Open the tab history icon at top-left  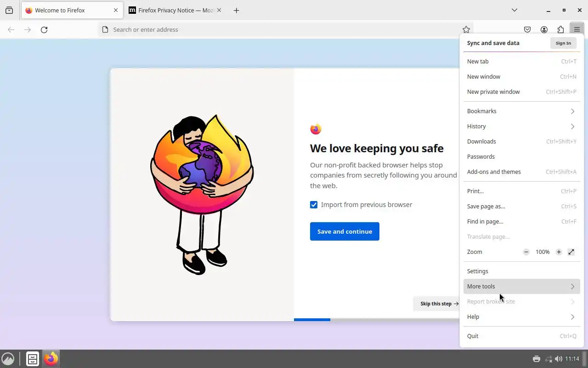click(x=9, y=10)
